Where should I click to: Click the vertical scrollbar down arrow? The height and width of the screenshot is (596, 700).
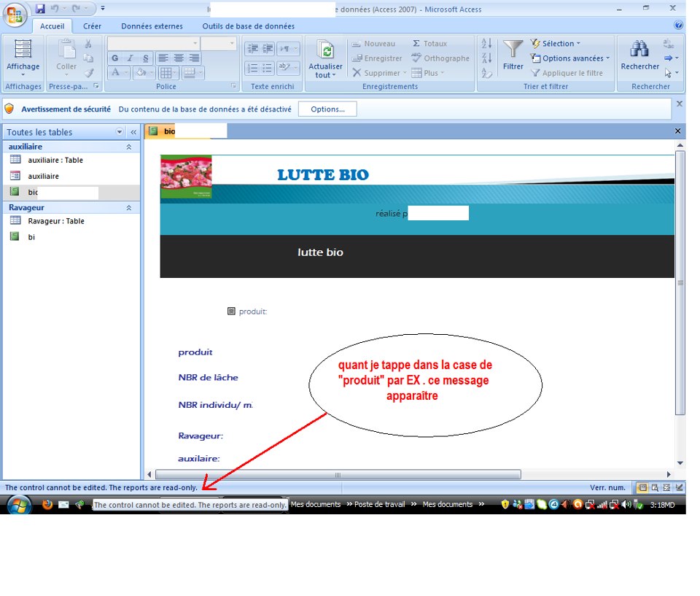click(x=680, y=463)
